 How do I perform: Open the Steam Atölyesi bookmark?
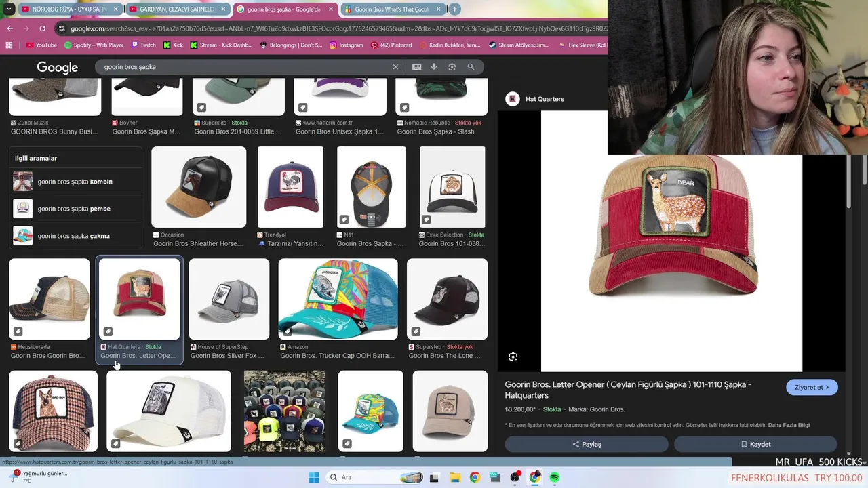[518, 45]
